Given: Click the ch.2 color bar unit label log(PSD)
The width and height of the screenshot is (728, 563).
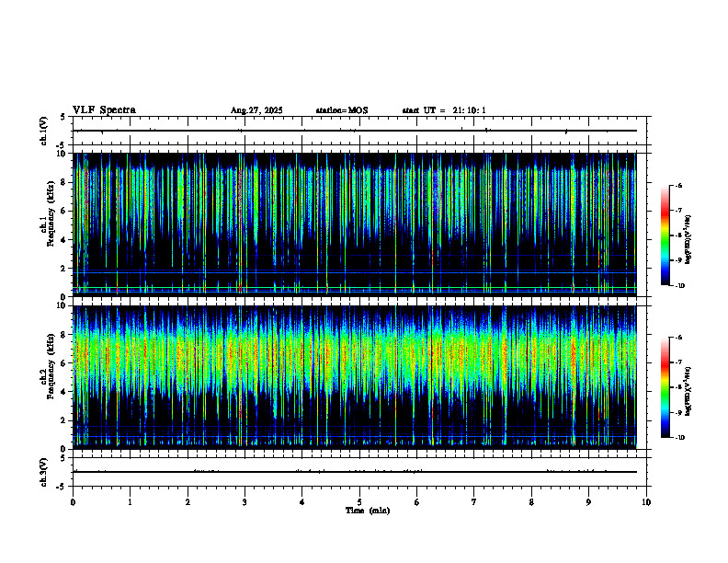Looking at the screenshot, I should (x=688, y=390).
